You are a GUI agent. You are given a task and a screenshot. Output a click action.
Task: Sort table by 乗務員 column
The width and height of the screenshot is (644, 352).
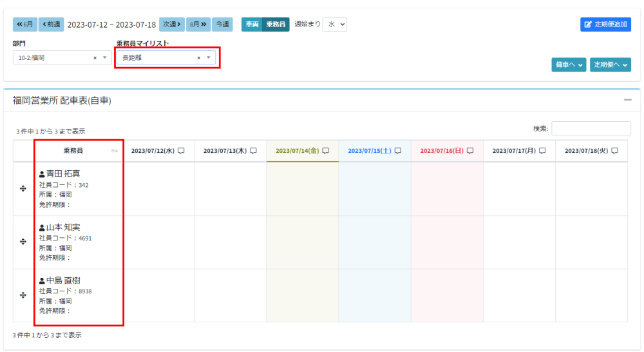click(x=115, y=151)
